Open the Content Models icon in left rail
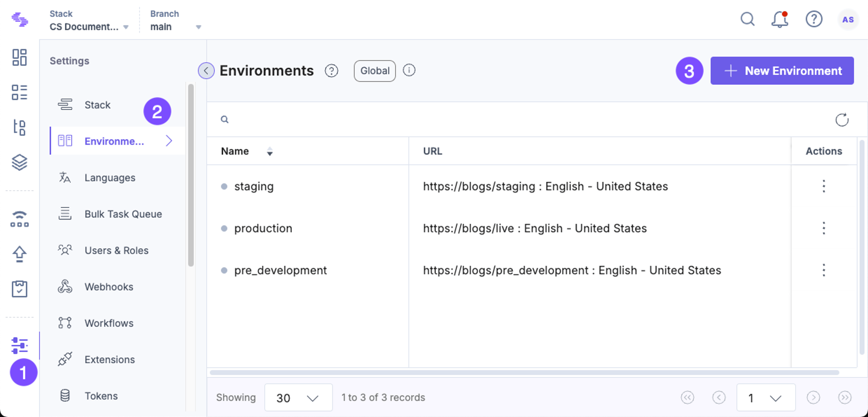Image resolution: width=868 pixels, height=417 pixels. point(19,127)
